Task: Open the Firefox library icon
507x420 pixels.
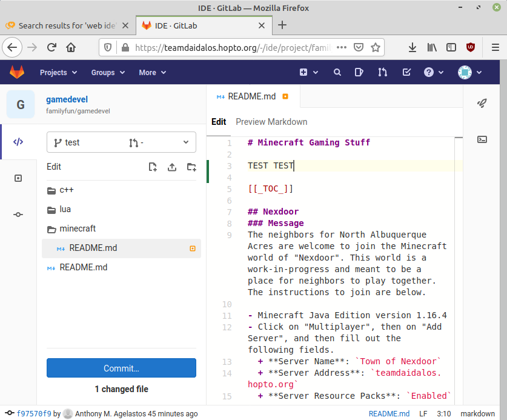Action: (x=432, y=47)
